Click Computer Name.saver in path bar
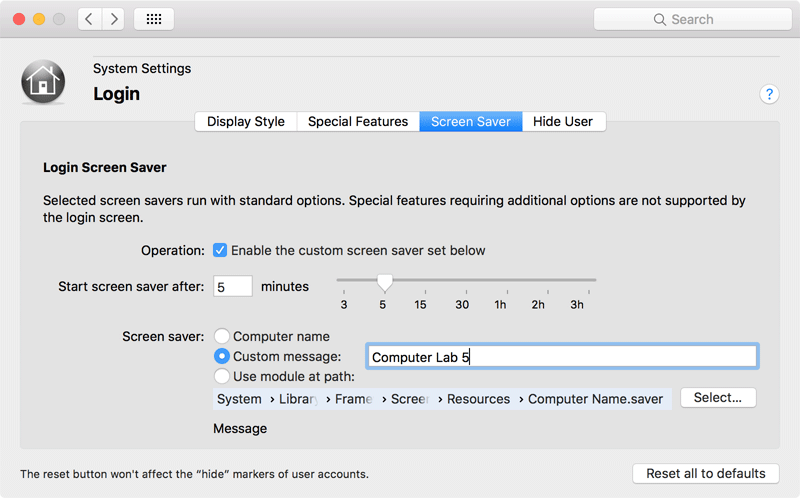The height and width of the screenshot is (498, 800). (x=595, y=399)
